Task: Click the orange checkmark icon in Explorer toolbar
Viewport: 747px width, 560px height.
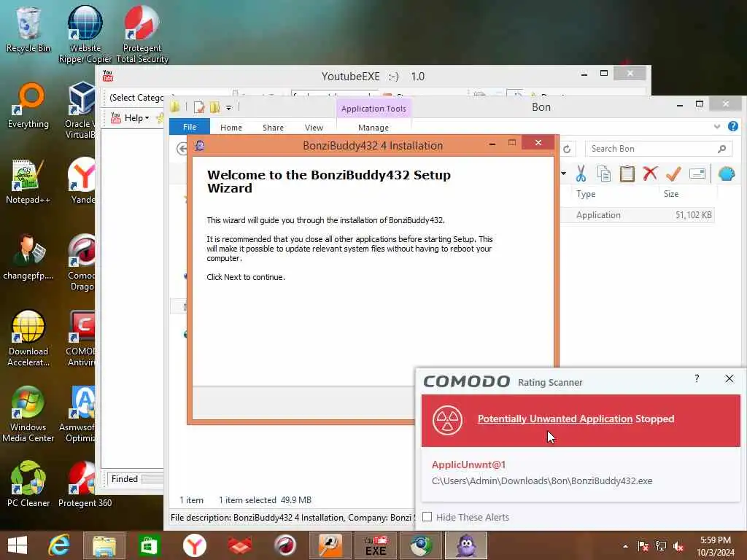Action: [x=673, y=174]
